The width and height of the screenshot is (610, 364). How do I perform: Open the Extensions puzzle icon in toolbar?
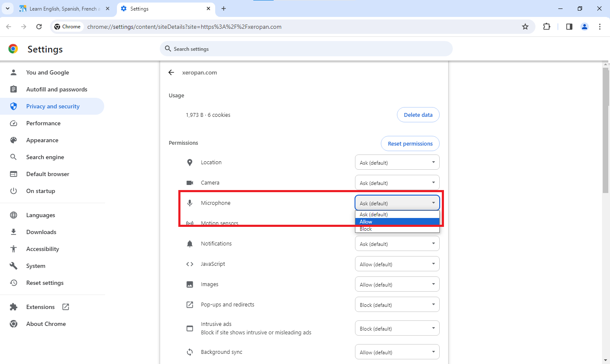(546, 27)
